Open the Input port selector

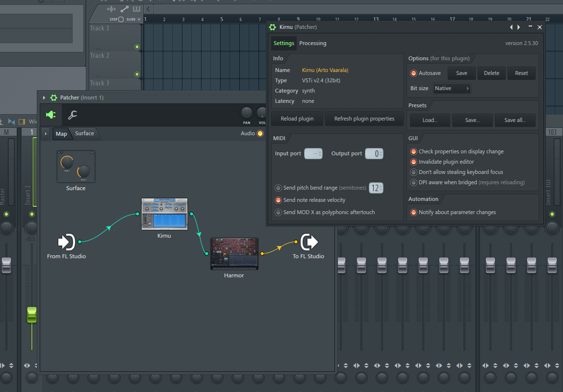(x=313, y=154)
